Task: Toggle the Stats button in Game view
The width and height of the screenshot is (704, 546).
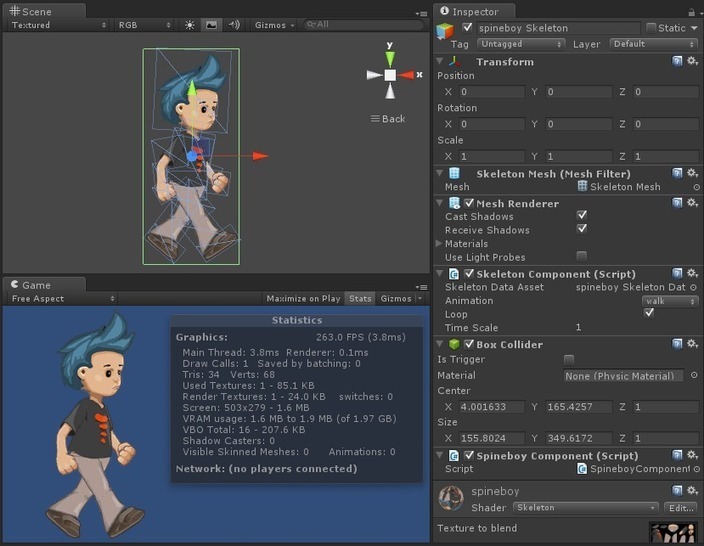Action: [360, 299]
